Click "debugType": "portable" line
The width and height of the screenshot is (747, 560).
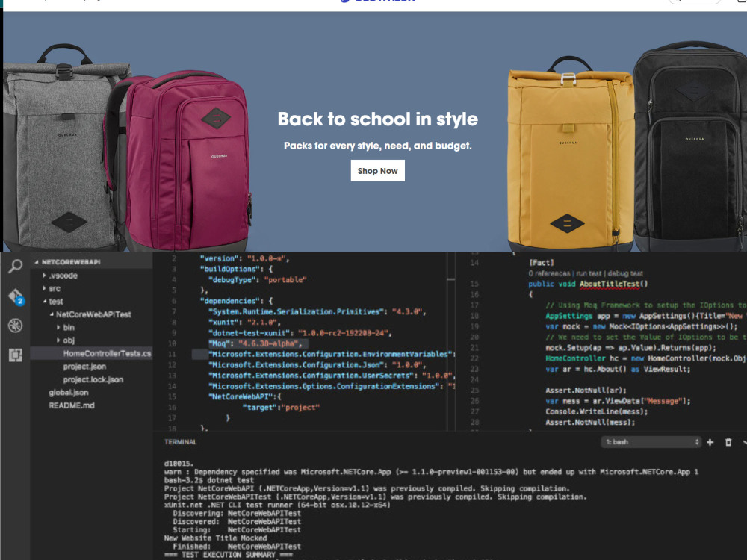(257, 279)
